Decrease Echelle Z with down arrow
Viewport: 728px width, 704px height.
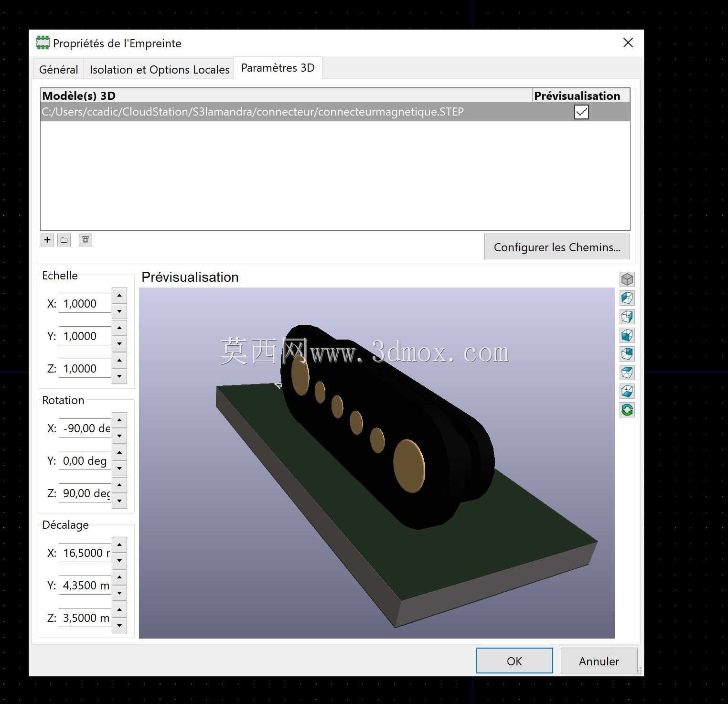pos(119,376)
